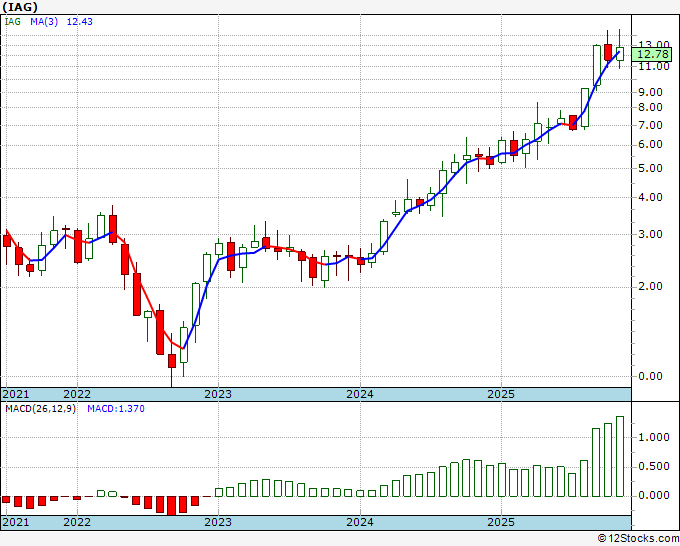Click the IAG ticker legend label
The width and height of the screenshot is (680, 546).
(x=13, y=22)
